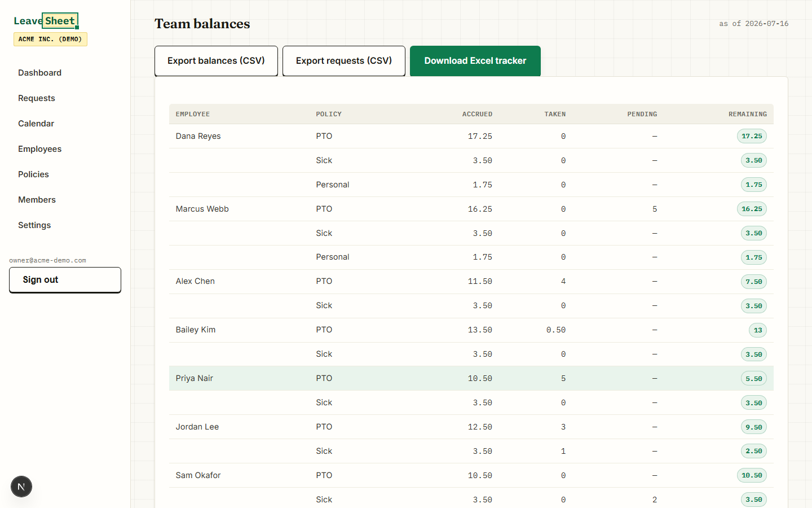This screenshot has width=812, height=508.
Task: Select employee Marcus Webb
Action: pyautogui.click(x=202, y=209)
